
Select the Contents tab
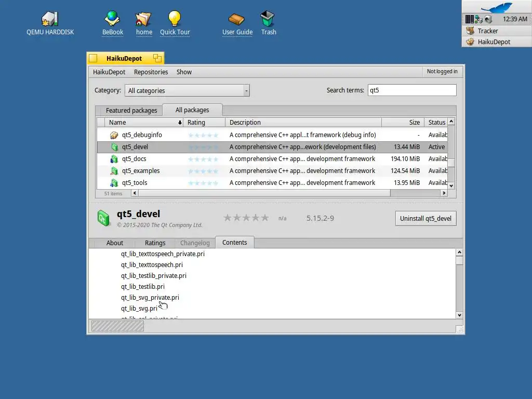[234, 243]
